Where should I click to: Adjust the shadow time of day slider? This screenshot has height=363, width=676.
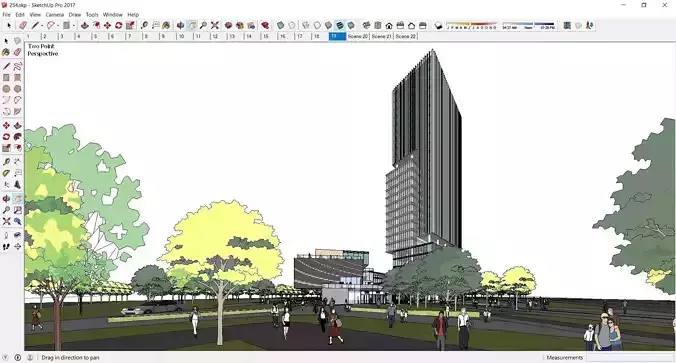click(x=529, y=25)
